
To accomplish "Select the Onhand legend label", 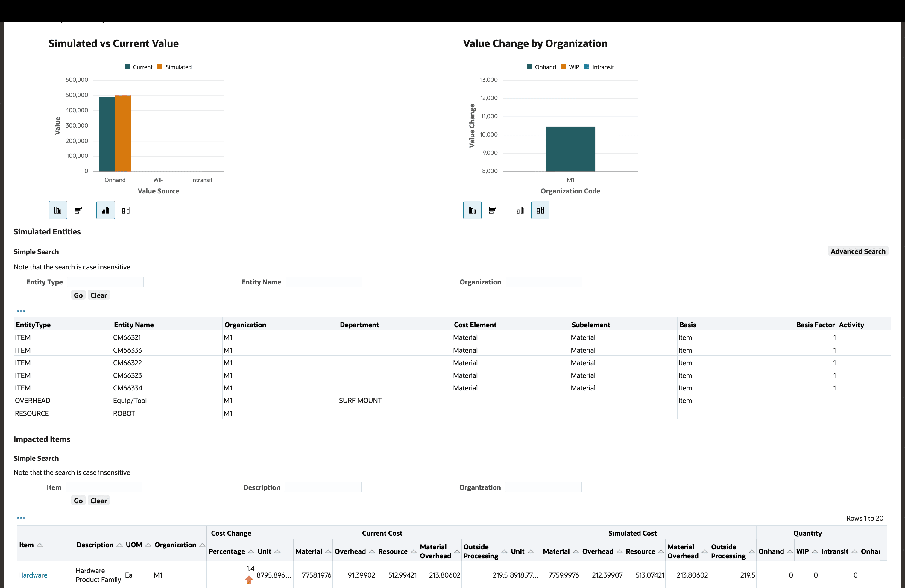I will (x=544, y=67).
